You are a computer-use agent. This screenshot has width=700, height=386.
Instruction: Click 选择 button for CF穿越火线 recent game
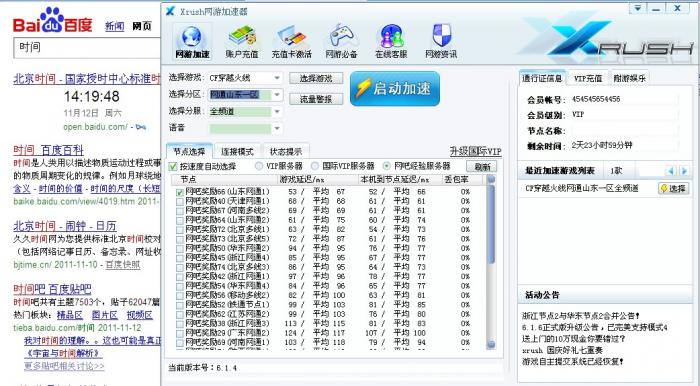(673, 188)
